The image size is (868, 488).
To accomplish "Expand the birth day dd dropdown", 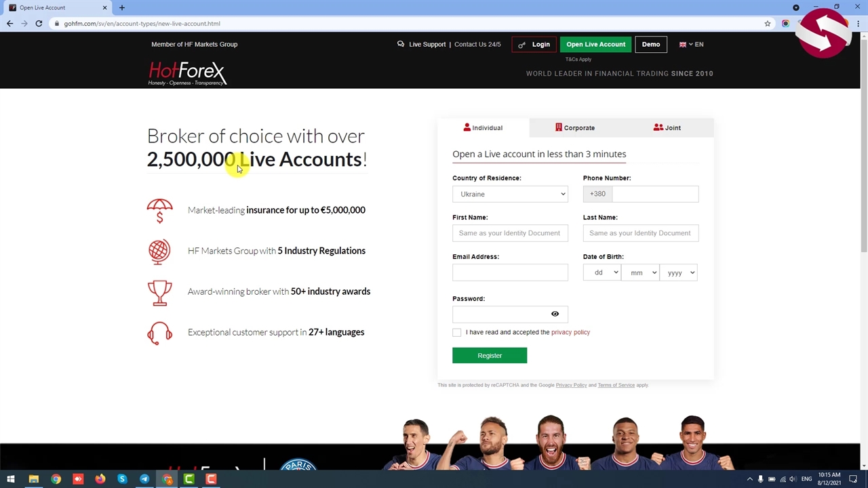I will click(x=601, y=272).
